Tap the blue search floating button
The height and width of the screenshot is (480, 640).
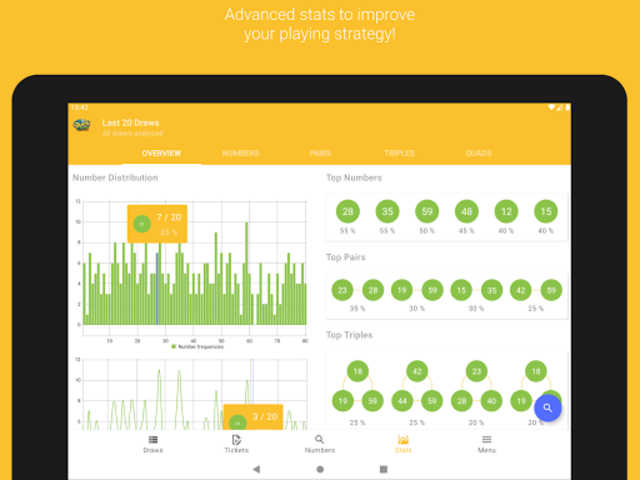click(547, 408)
